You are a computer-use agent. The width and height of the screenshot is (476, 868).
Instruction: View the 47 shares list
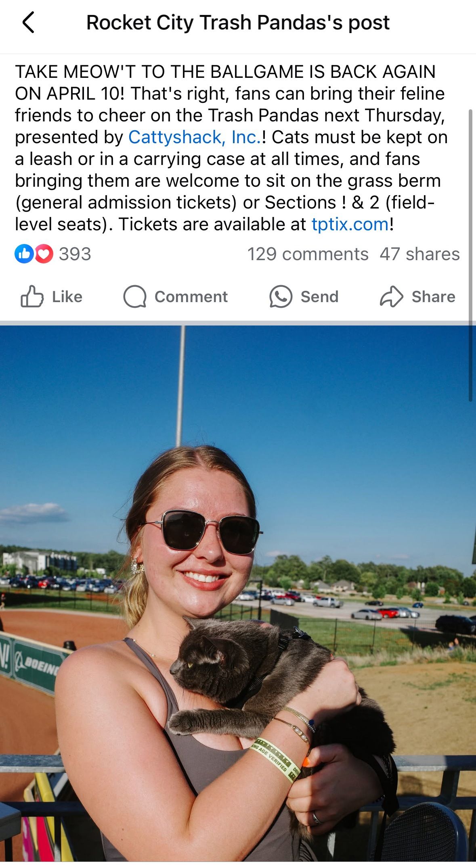click(419, 254)
